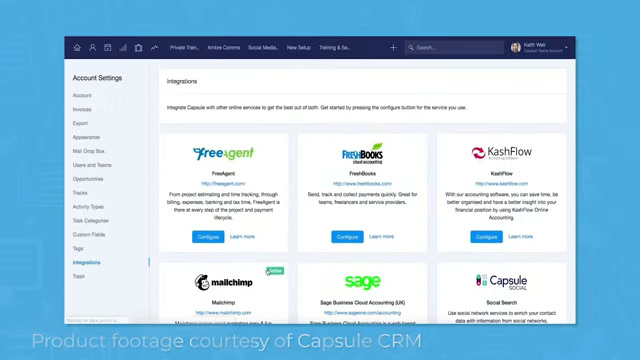Click Learn more for FreeAgent
Image resolution: width=640 pixels, height=360 pixels.
[242, 237]
